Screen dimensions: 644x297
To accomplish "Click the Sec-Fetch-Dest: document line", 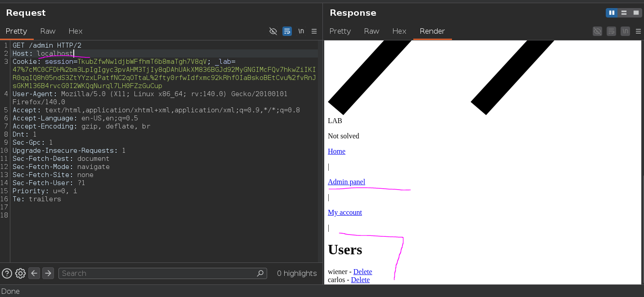I will pyautogui.click(x=61, y=159).
